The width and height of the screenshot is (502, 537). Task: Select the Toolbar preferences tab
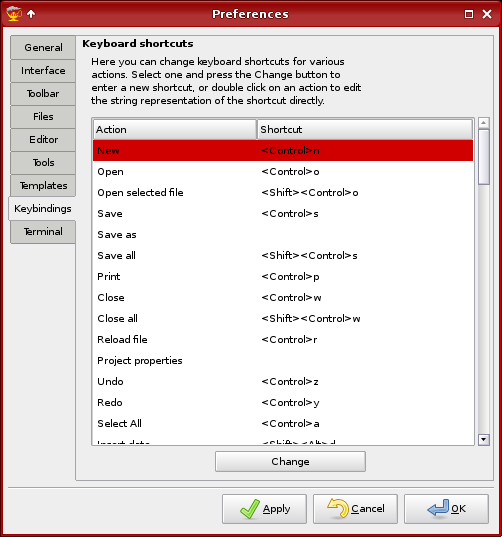point(43,93)
